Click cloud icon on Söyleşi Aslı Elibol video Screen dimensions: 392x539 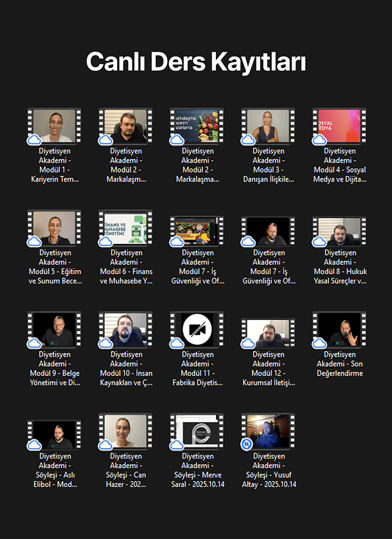[x=34, y=444]
